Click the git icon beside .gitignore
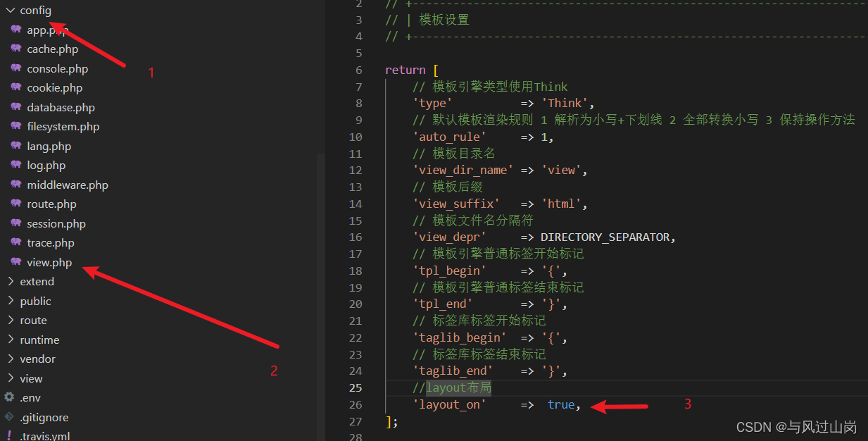 pyautogui.click(x=9, y=417)
